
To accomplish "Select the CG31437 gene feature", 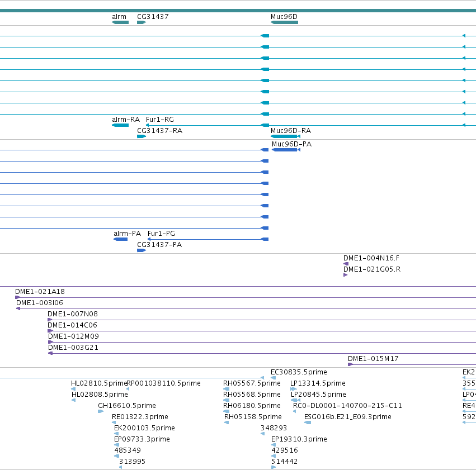I will (142, 22).
